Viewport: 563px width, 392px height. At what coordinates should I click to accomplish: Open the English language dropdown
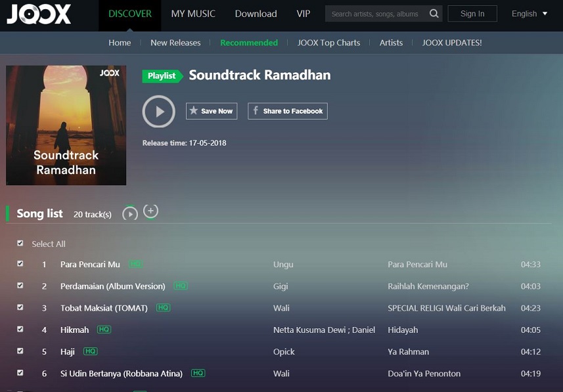529,14
